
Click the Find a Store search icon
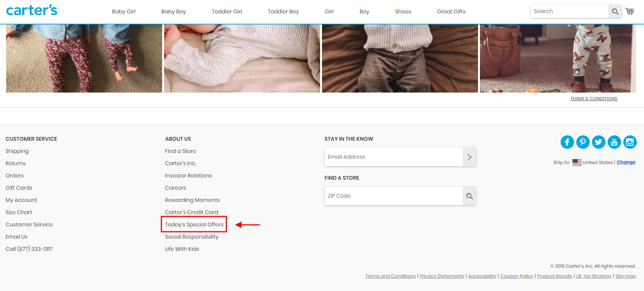click(469, 196)
